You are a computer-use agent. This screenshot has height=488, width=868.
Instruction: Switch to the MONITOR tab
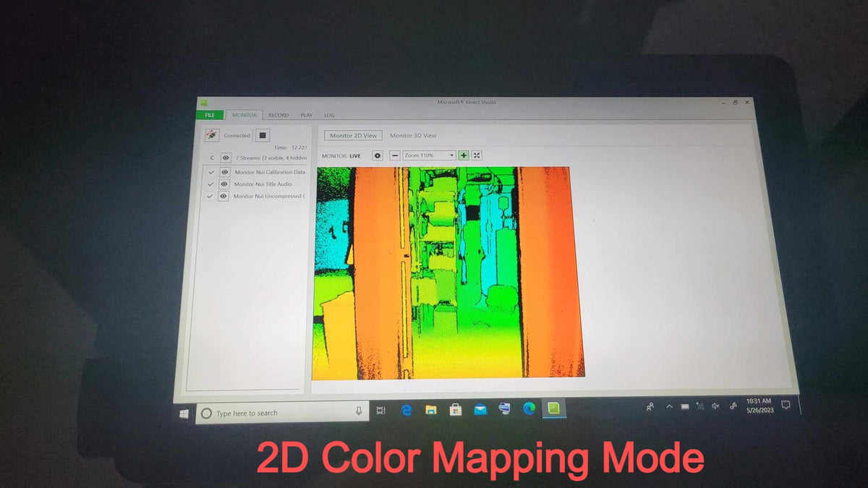(x=244, y=115)
